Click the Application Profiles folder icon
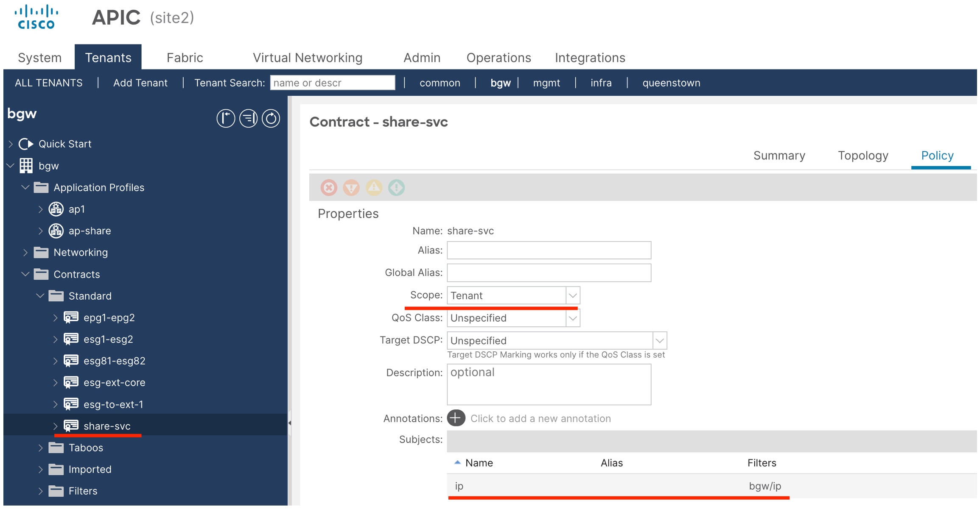This screenshot has height=512, width=980. click(41, 187)
